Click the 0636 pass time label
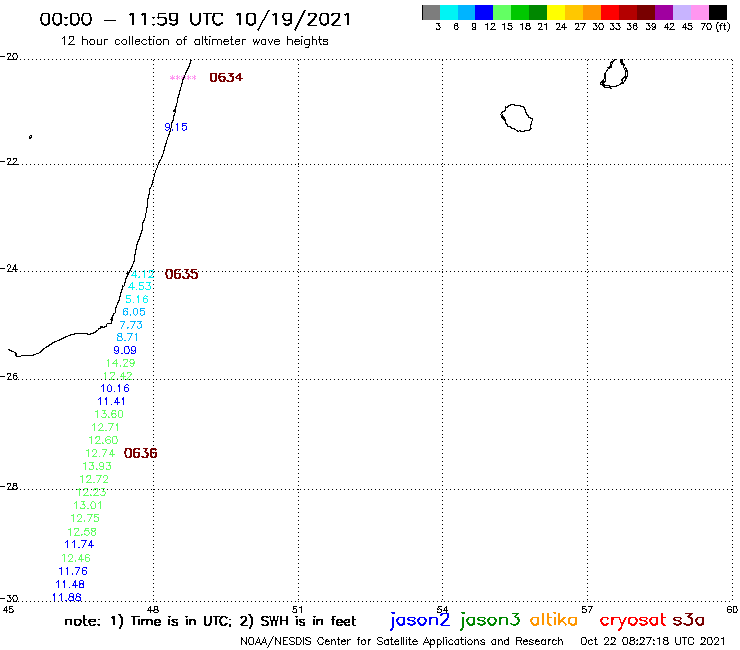 point(141,453)
